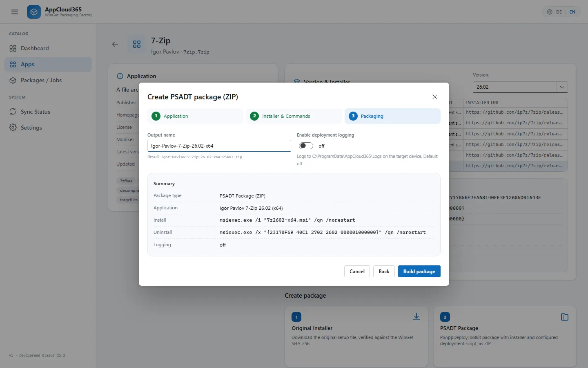The width and height of the screenshot is (588, 368).
Task: Click the Dashboard grid icon
Action: point(13,48)
